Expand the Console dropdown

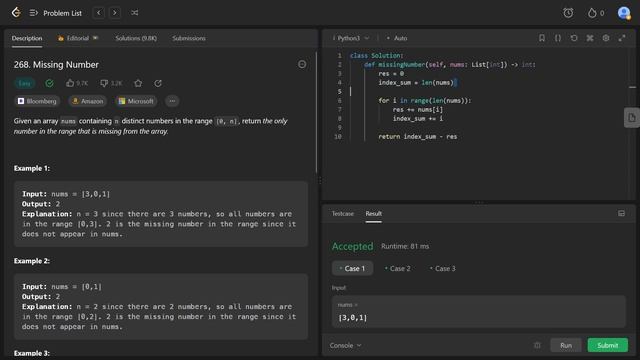345,345
